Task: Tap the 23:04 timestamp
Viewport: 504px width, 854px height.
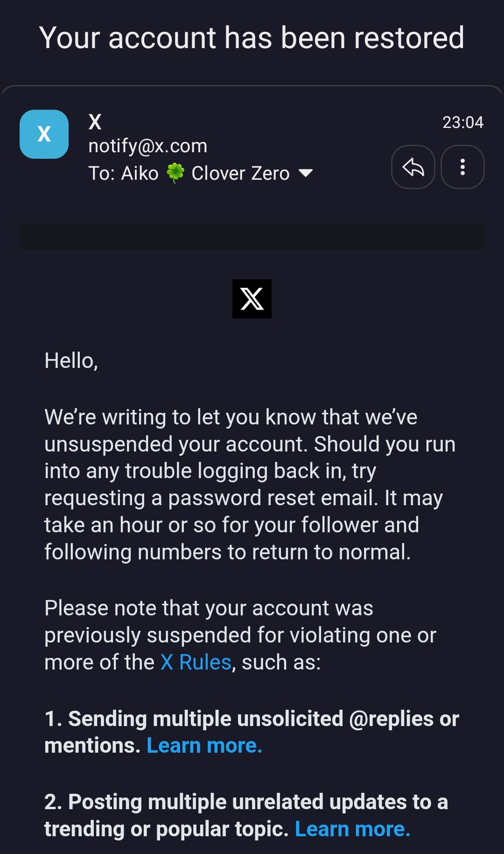Action: 462,122
